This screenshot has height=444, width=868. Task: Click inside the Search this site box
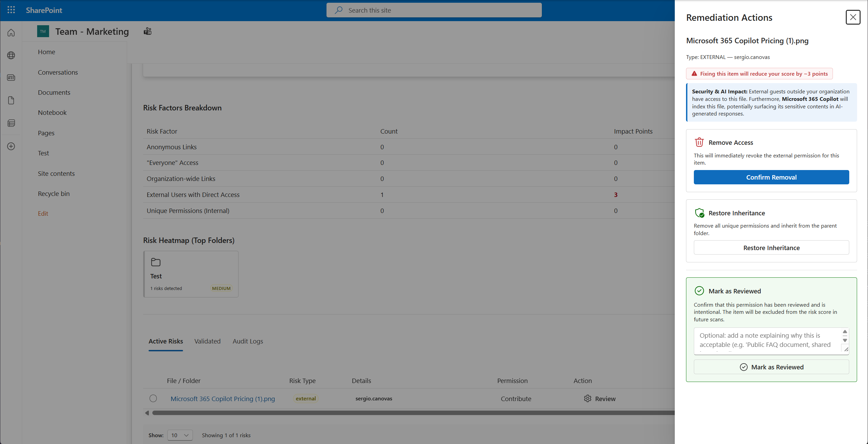tap(434, 10)
